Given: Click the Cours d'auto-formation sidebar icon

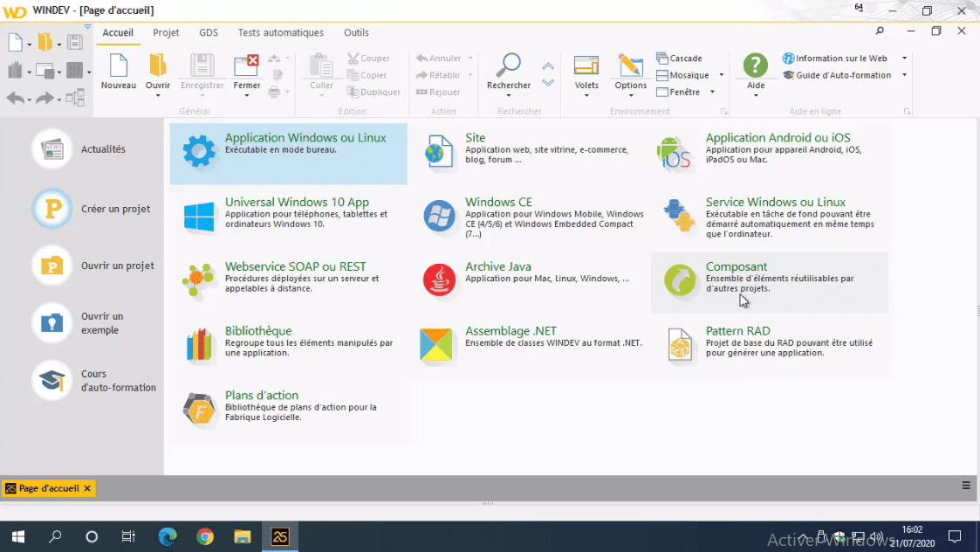Looking at the screenshot, I should click(x=51, y=380).
